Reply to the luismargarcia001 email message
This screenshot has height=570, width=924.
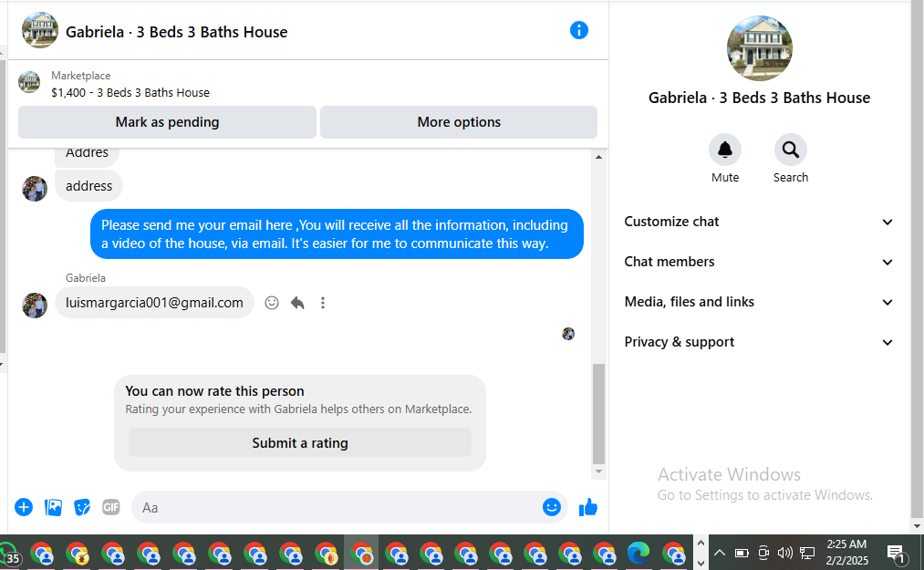[x=297, y=303]
